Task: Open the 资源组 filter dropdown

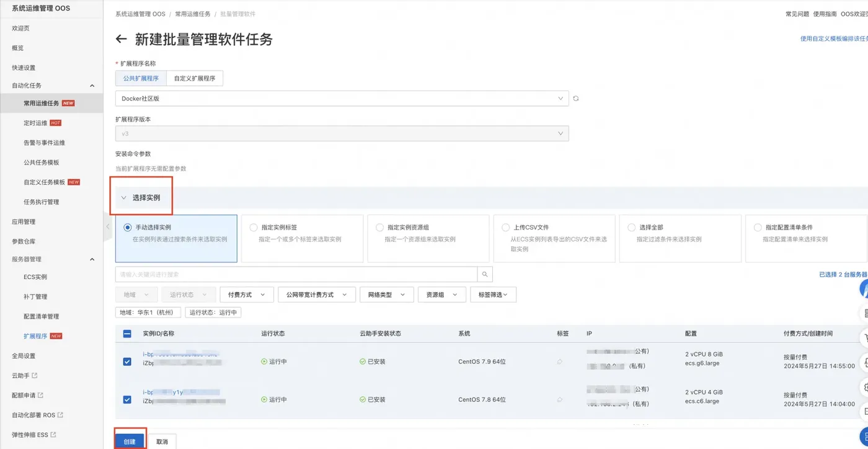Action: [441, 295]
